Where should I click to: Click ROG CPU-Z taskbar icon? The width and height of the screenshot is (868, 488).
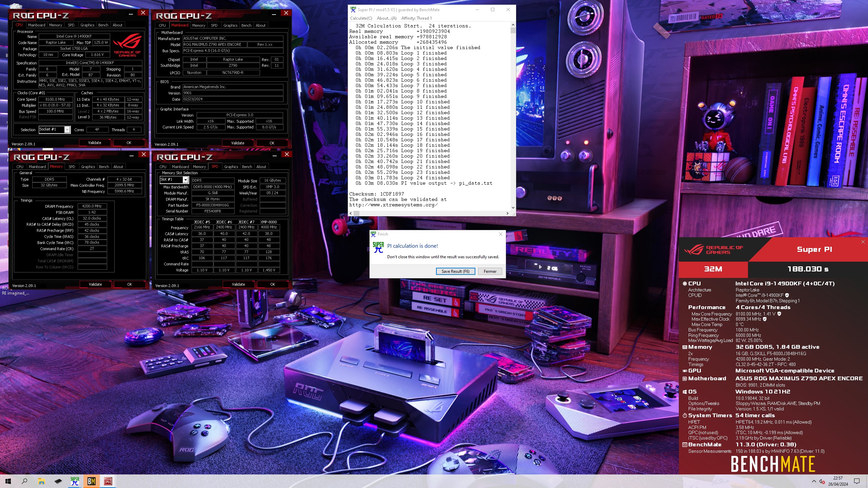tap(108, 481)
